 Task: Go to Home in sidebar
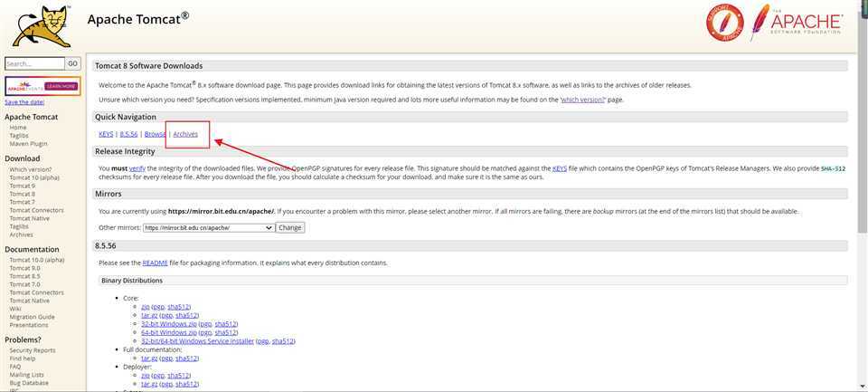point(18,128)
